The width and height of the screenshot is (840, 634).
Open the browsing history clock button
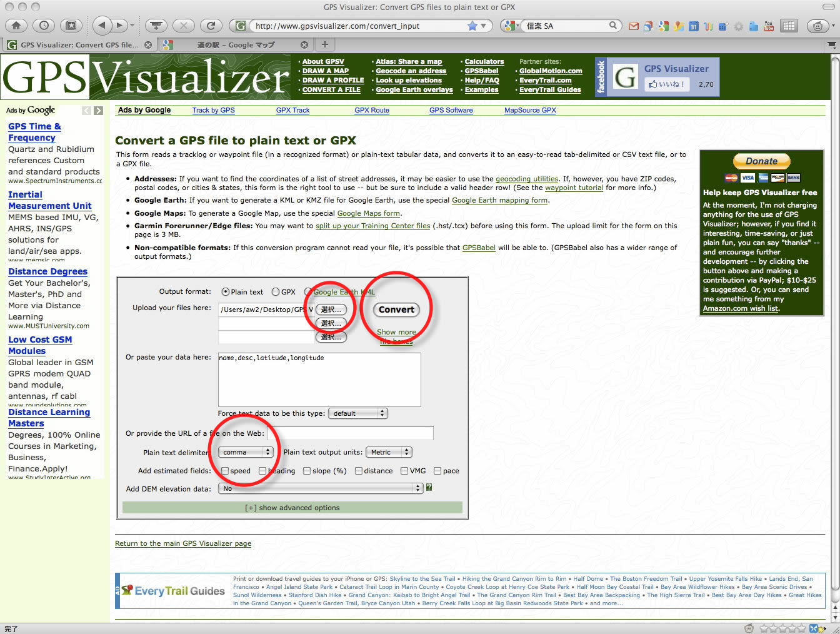pyautogui.click(x=44, y=26)
